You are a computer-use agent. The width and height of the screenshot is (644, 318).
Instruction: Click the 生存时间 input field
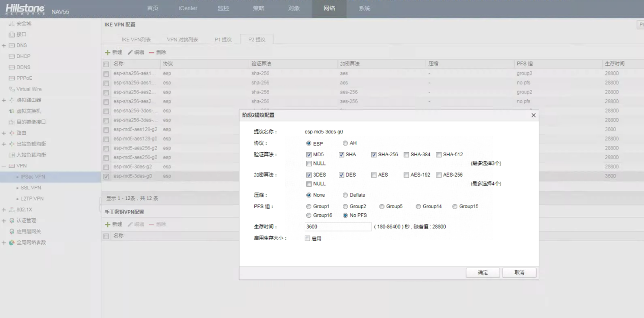click(x=338, y=226)
